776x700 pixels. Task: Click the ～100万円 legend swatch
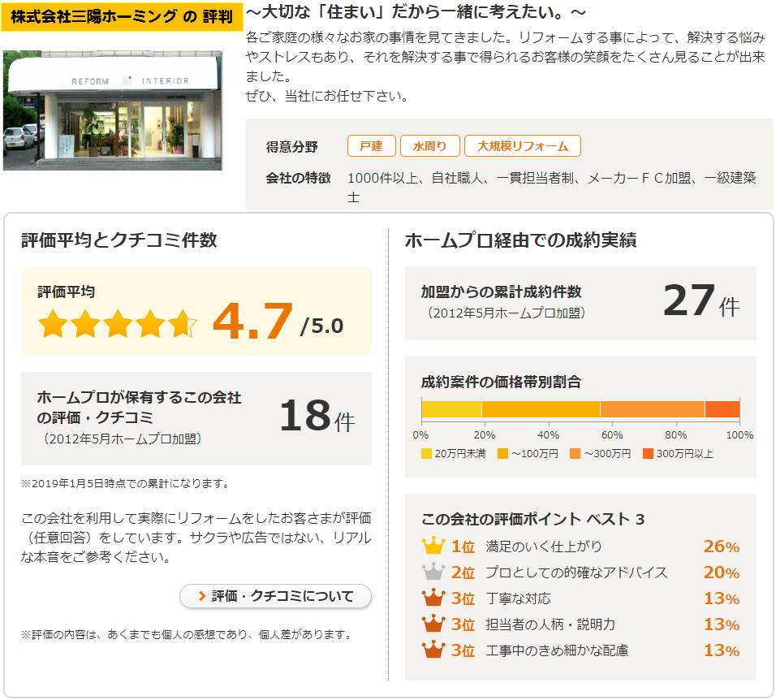pyautogui.click(x=502, y=453)
